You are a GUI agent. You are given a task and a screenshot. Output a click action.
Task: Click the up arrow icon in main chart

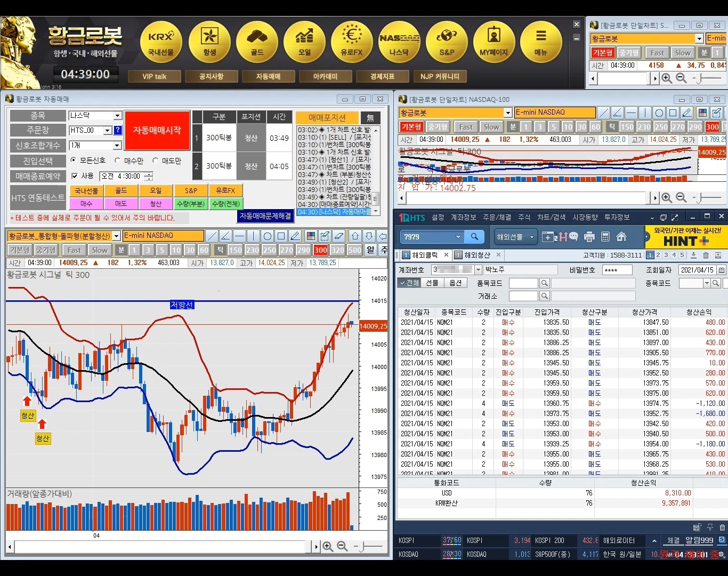pyautogui.click(x=355, y=236)
